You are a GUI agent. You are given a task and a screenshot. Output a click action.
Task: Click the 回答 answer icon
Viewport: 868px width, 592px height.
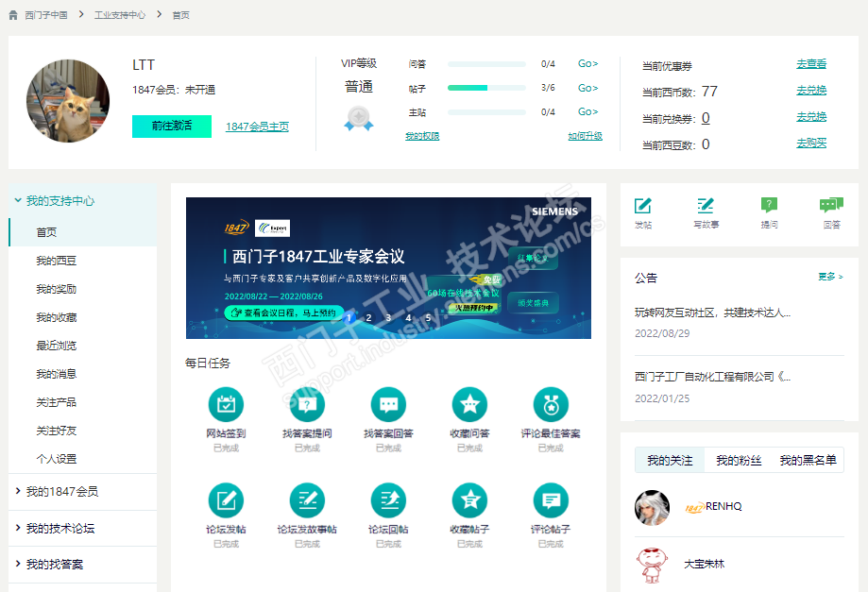pyautogui.click(x=831, y=205)
